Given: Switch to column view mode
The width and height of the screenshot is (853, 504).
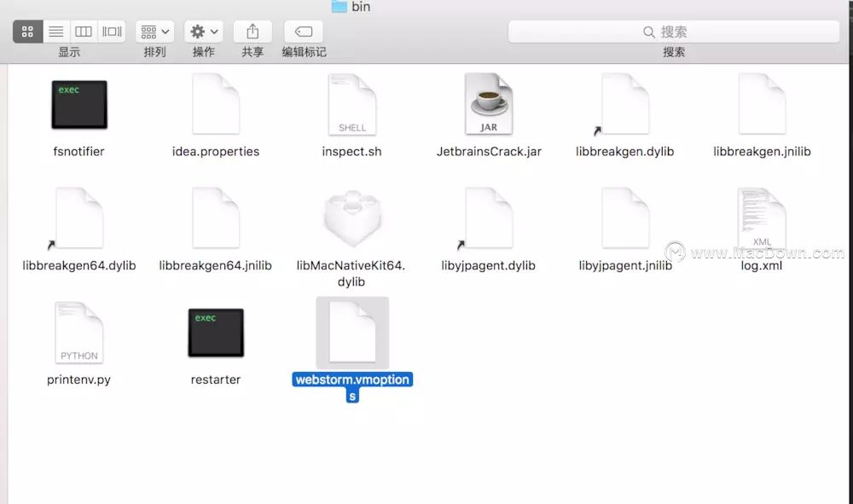Looking at the screenshot, I should (x=84, y=32).
